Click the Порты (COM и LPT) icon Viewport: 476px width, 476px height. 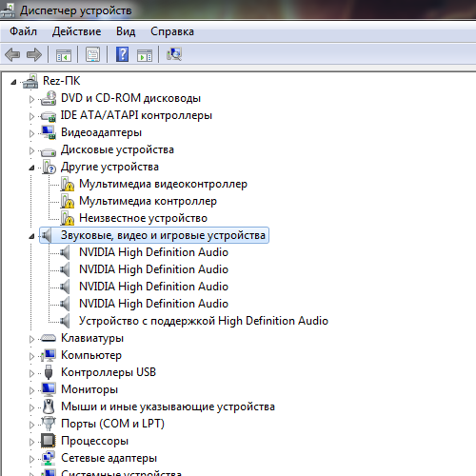click(49, 424)
